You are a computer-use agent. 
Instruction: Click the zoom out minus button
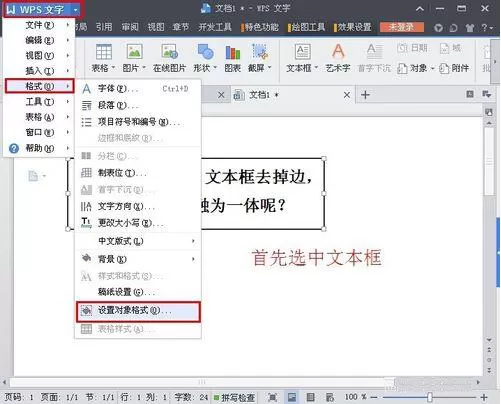[x=374, y=397]
